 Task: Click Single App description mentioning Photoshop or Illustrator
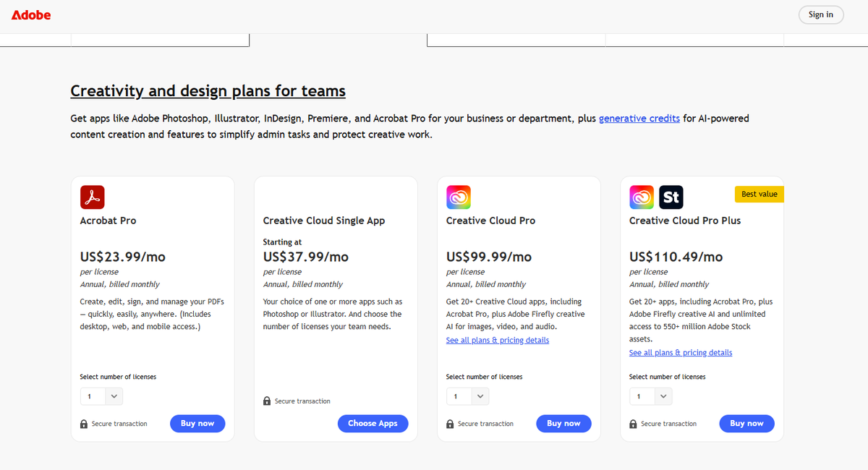point(333,314)
